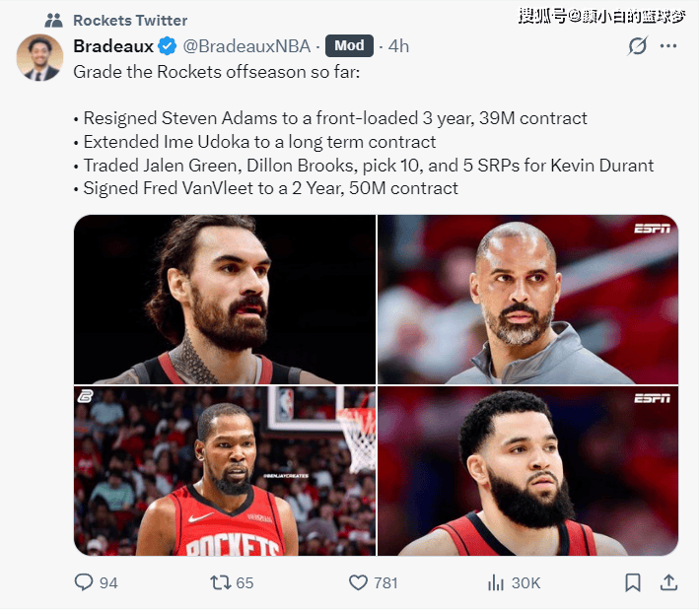Open the share upload icon
The height and width of the screenshot is (610, 700).
pyautogui.click(x=668, y=582)
